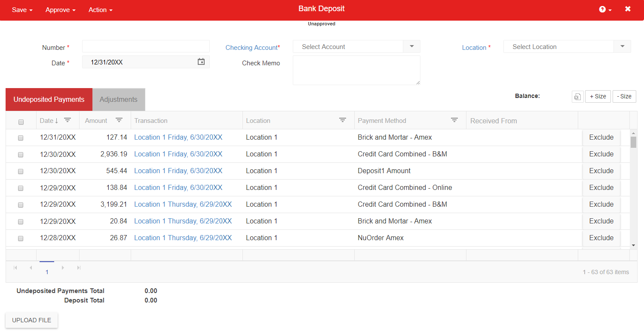Go to the next page of results
The width and height of the screenshot is (644, 333).
[x=63, y=268]
